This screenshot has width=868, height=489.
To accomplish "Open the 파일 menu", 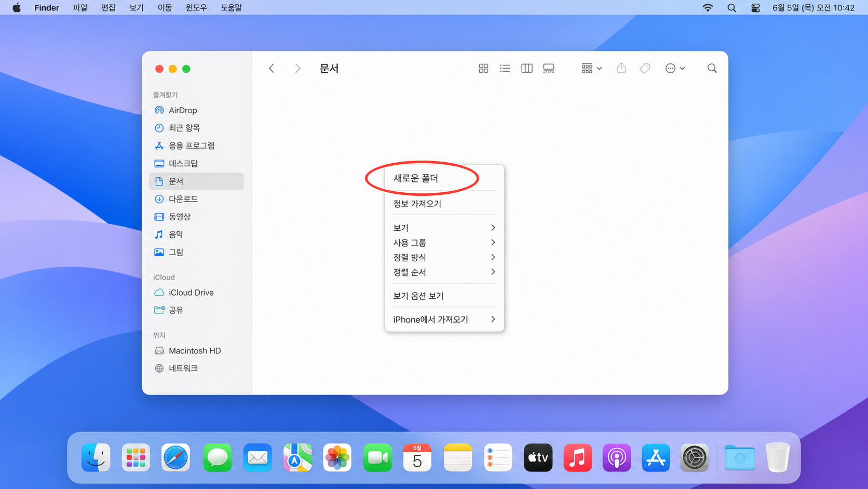I will pos(80,7).
